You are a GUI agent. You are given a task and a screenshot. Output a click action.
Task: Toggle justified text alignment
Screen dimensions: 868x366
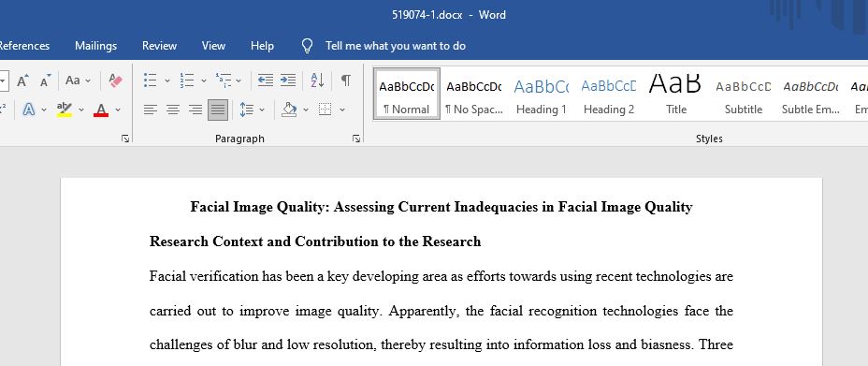tap(218, 110)
